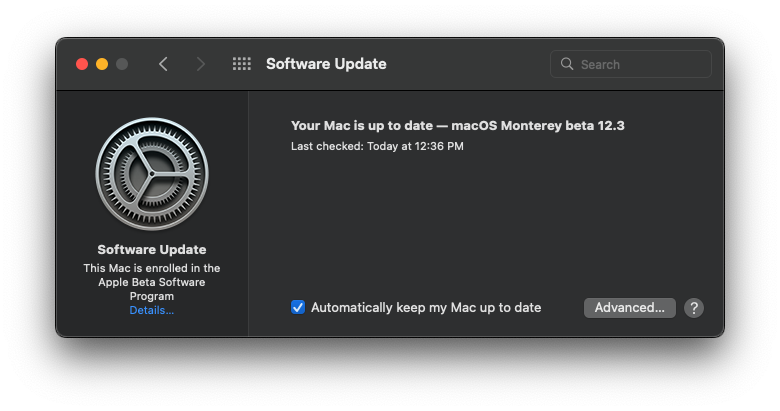Toggle Automatically keep my Mac up to date
Image resolution: width=780 pixels, height=411 pixels.
click(298, 307)
